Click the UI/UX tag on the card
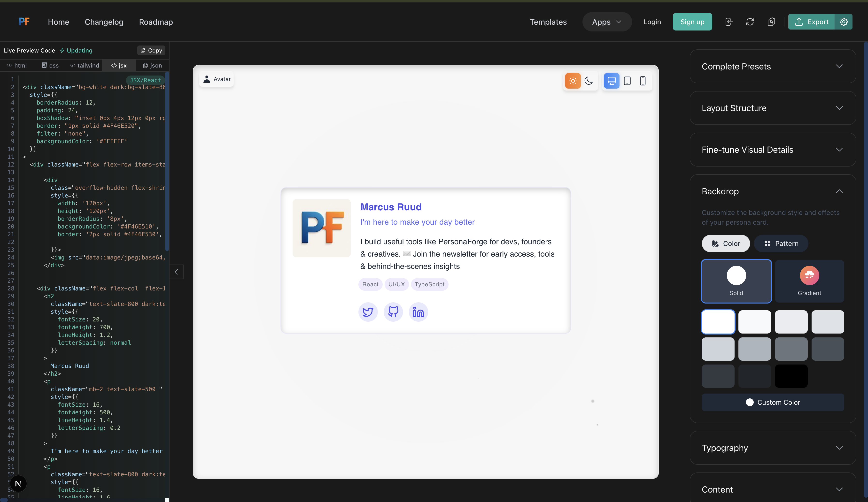 pyautogui.click(x=396, y=284)
